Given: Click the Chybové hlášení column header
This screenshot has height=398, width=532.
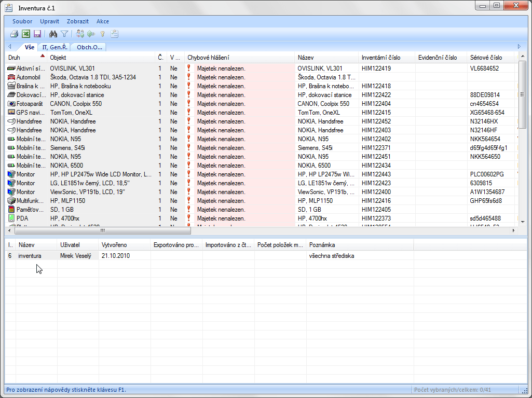Looking at the screenshot, I should [x=208, y=58].
